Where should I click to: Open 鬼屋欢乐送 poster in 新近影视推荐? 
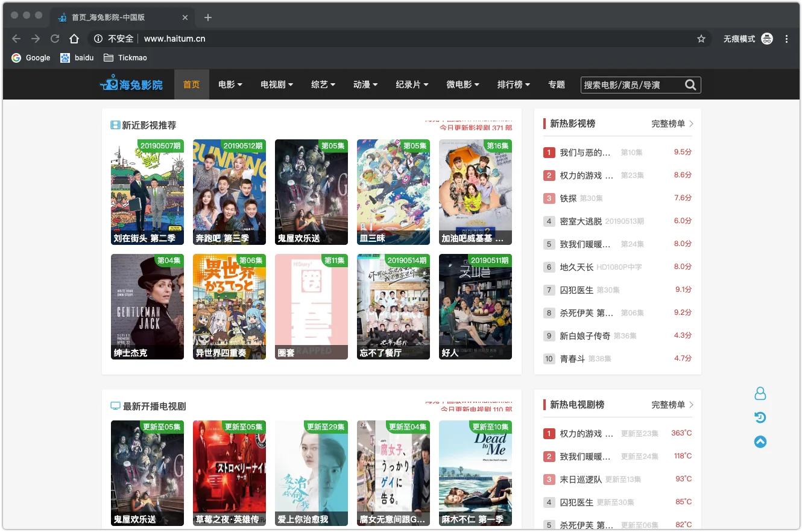tap(311, 192)
